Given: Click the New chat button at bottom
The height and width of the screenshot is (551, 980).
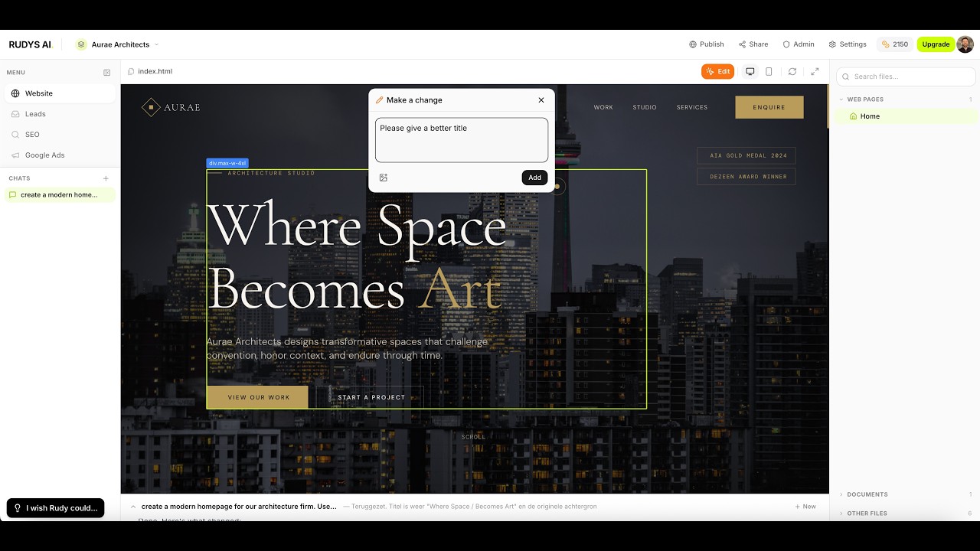Looking at the screenshot, I should pos(805,507).
